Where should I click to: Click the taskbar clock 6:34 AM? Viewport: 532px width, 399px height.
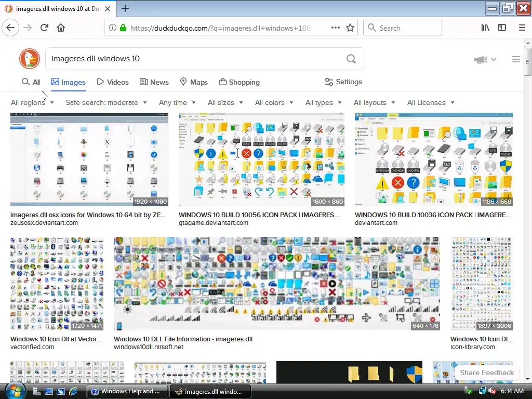pyautogui.click(x=512, y=391)
